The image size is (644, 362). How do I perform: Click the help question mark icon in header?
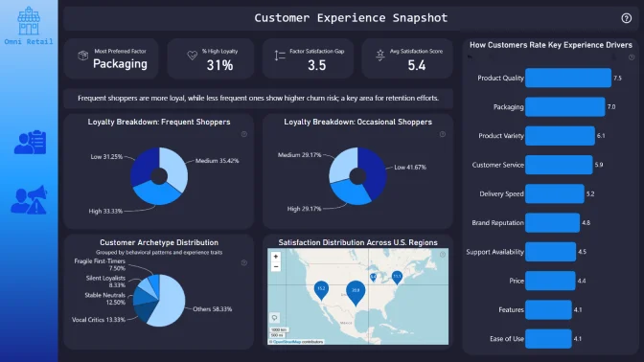coord(626,18)
